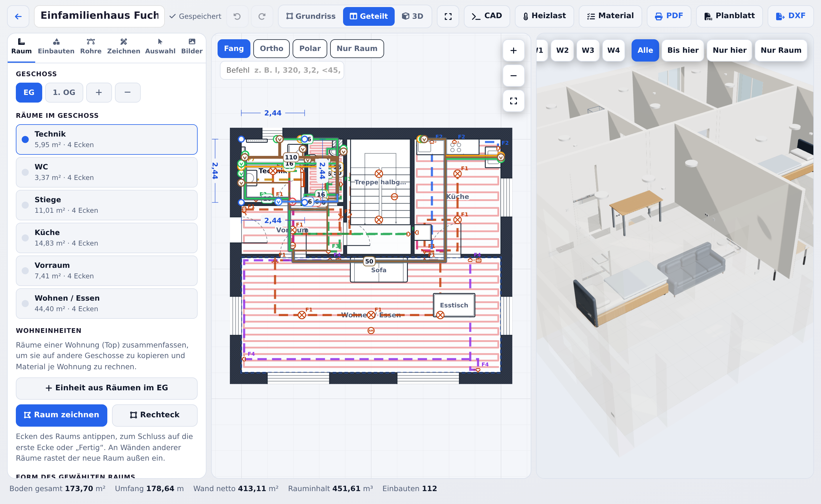This screenshot has width=821, height=504.
Task: Open the Rohre tab
Action: pos(91,46)
